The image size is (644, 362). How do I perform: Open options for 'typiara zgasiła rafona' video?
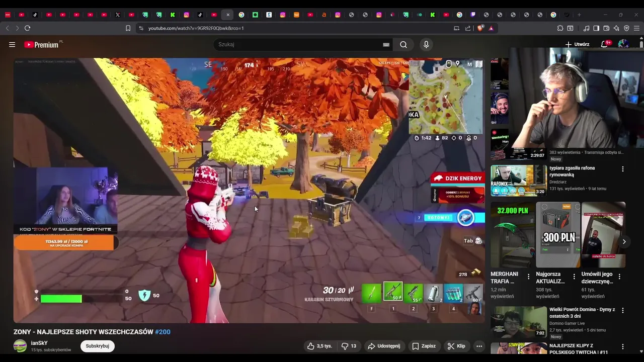[x=623, y=169]
